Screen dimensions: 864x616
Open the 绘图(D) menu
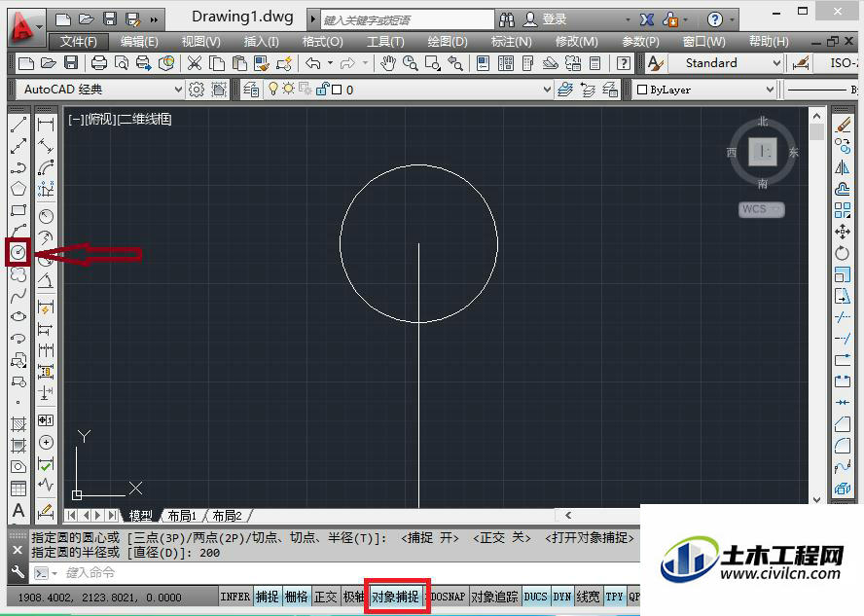click(x=448, y=42)
